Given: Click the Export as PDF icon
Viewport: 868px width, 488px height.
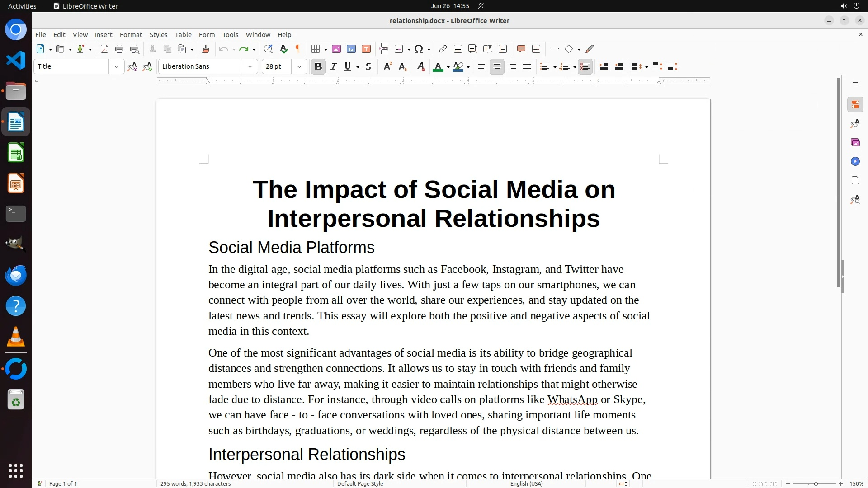Looking at the screenshot, I should 104,49.
